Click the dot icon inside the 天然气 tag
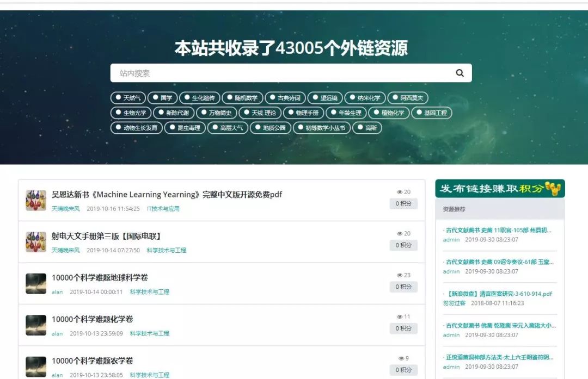 (118, 98)
